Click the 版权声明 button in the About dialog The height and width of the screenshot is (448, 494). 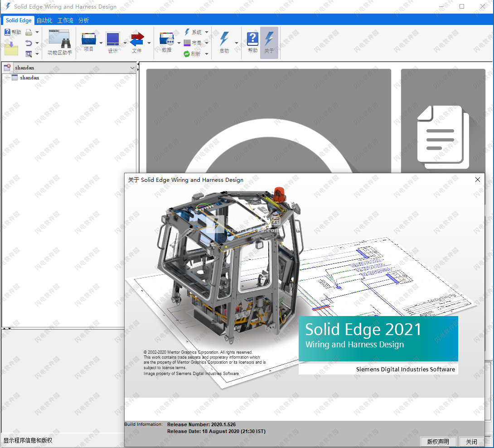[438, 442]
